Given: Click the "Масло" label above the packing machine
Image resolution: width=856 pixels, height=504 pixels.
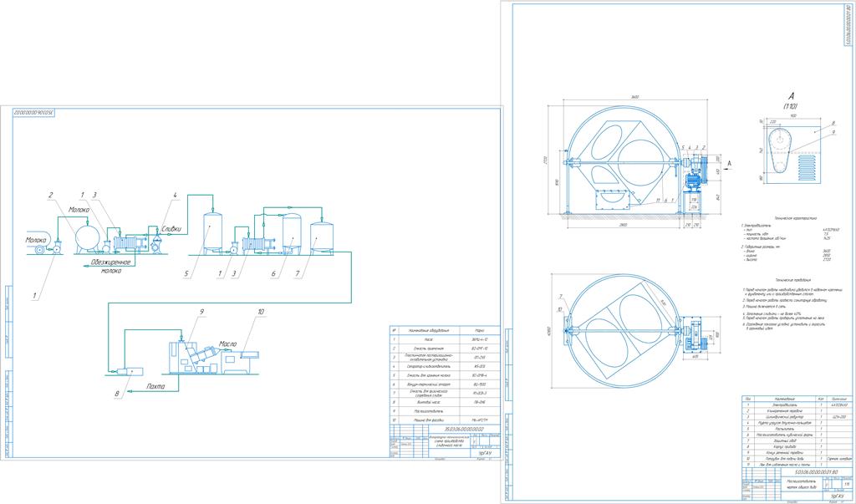Looking at the screenshot, I should coord(228,344).
